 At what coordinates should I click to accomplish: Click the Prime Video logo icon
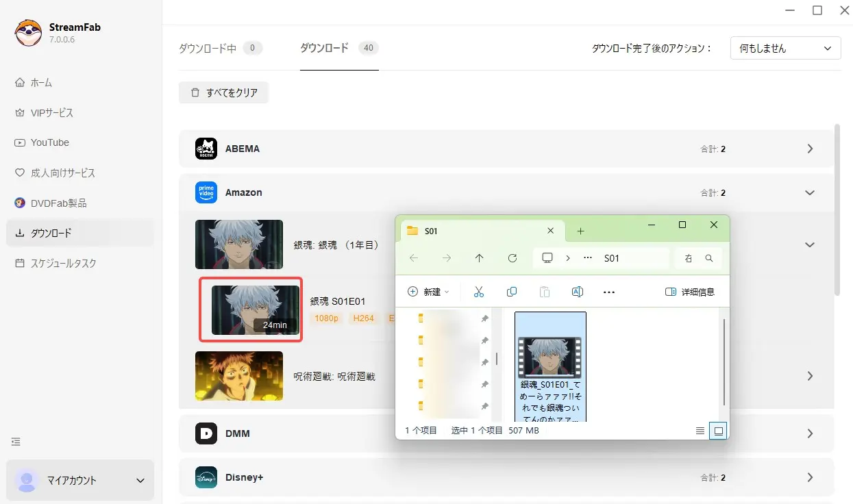(206, 192)
